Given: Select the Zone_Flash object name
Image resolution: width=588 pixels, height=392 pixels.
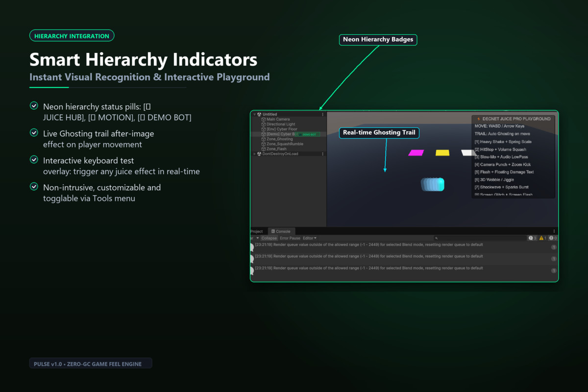Looking at the screenshot, I should point(276,148).
